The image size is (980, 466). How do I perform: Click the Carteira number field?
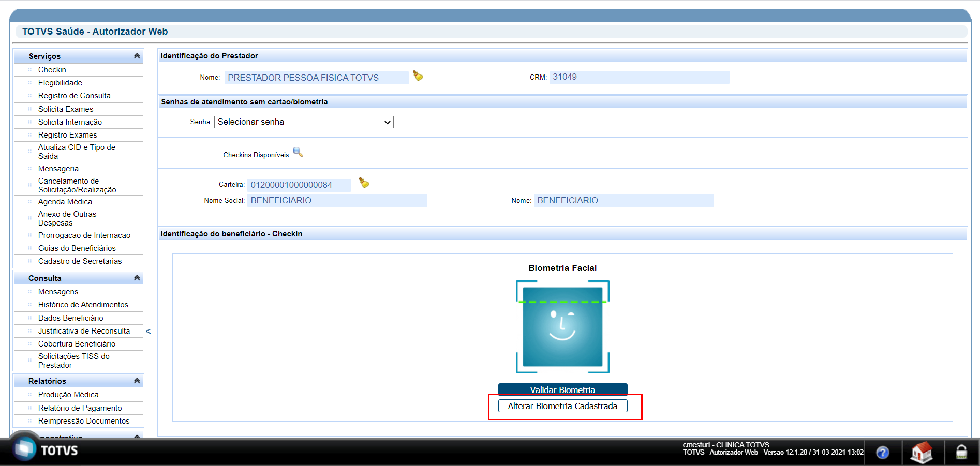(299, 185)
